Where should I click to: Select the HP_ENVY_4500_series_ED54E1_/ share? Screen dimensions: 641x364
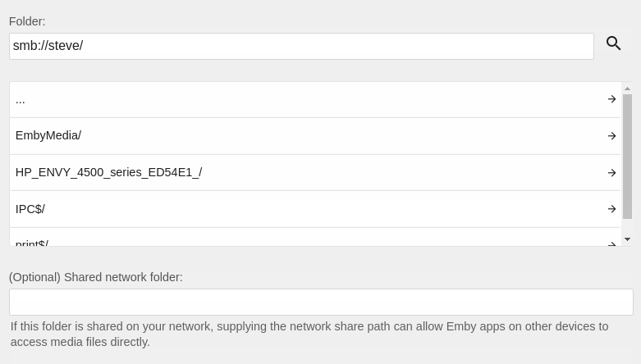tap(108, 173)
